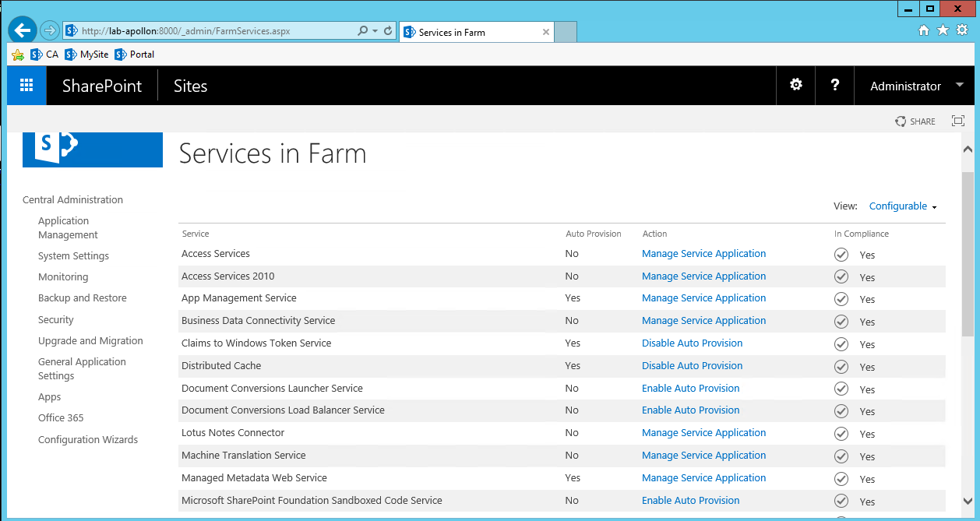
Task: Enable Auto Provision for Document Conversions Launcher Service
Action: coord(690,388)
